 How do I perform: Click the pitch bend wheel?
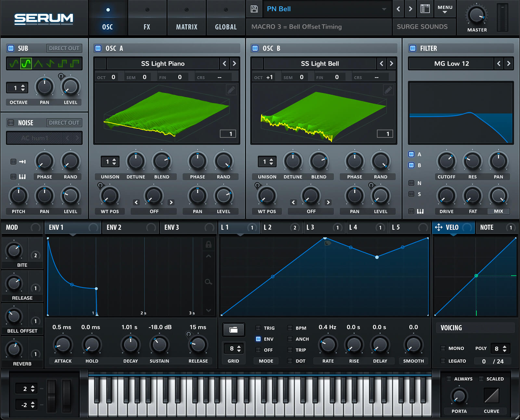[x=52, y=396]
